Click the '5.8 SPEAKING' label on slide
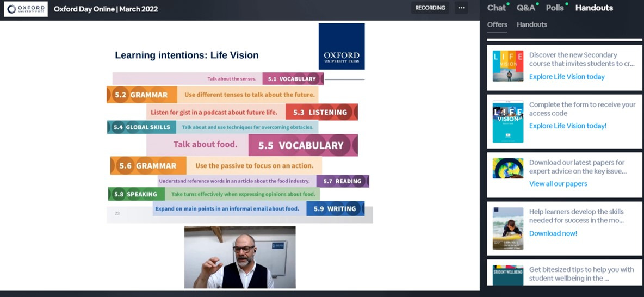The height and width of the screenshot is (297, 644). [137, 194]
